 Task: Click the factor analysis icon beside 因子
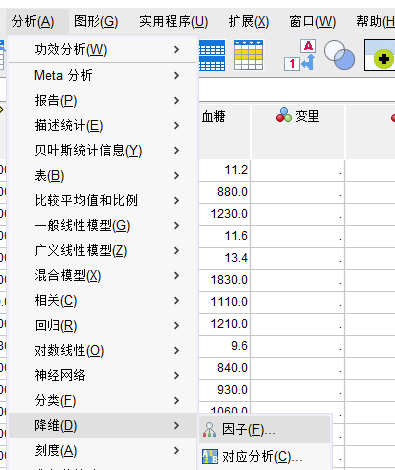209,430
